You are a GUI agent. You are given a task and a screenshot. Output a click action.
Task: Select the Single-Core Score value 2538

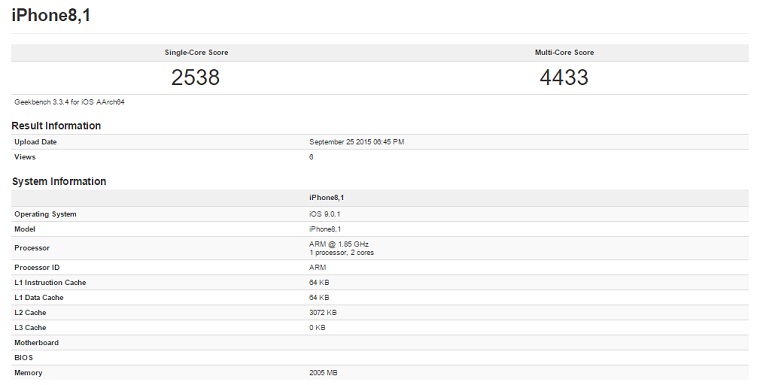pos(195,78)
